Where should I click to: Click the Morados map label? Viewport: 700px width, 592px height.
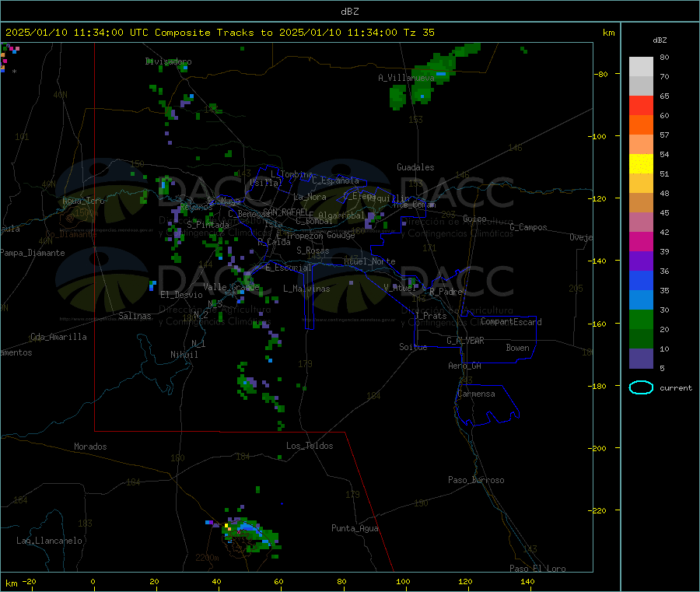tap(90, 447)
